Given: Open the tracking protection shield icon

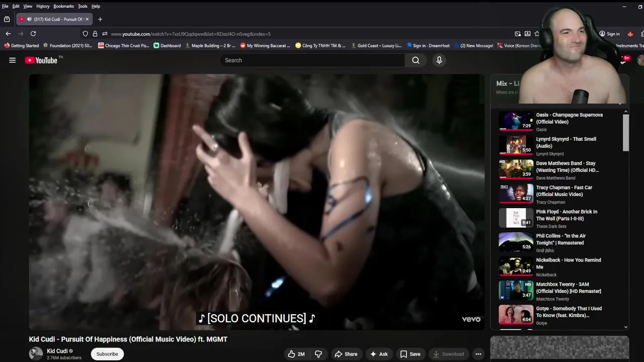Looking at the screenshot, I should [x=85, y=34].
